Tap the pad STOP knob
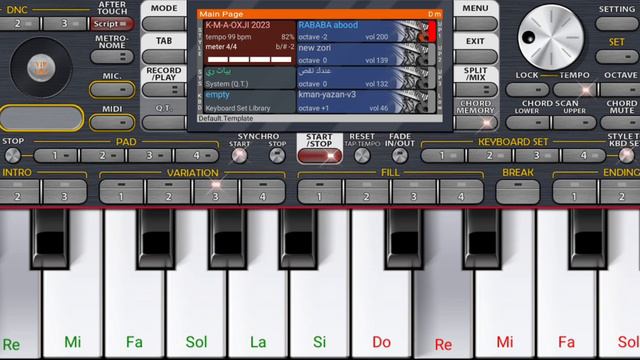Viewport: 640px width, 360px height. 12,156
